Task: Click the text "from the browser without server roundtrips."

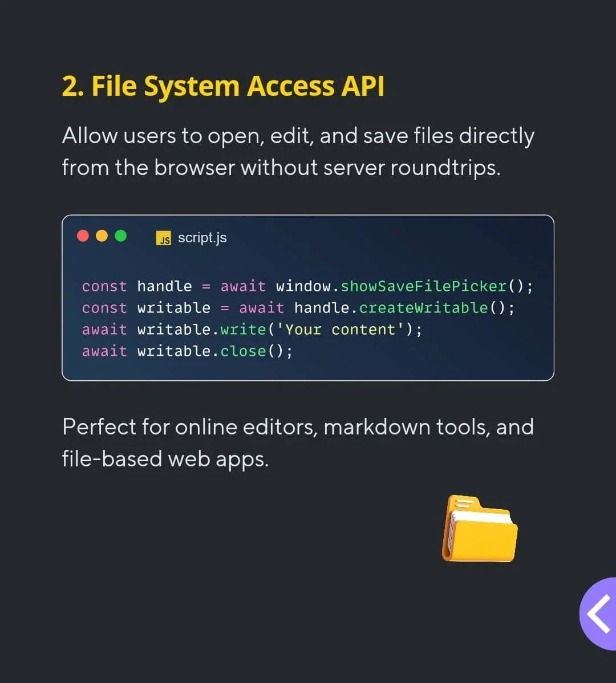Action: [281, 168]
